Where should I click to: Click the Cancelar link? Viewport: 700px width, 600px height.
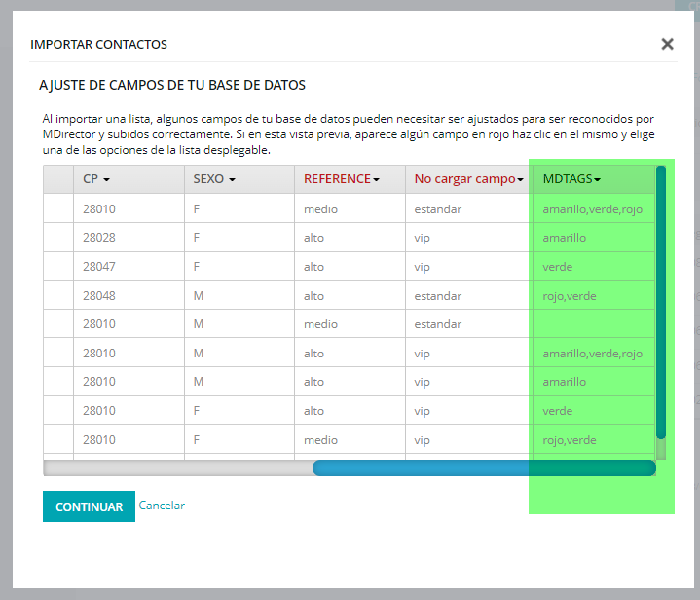coord(162,506)
